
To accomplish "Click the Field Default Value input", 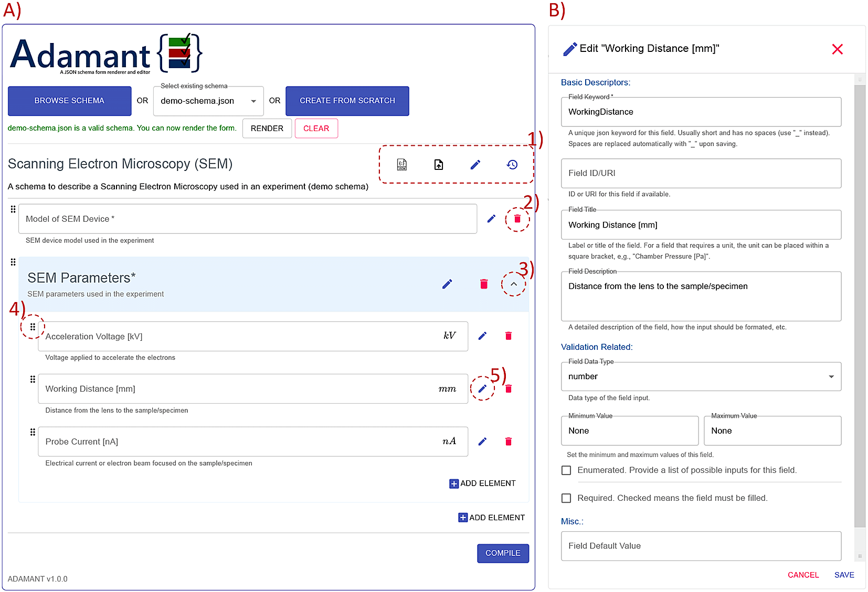I will click(x=701, y=545).
